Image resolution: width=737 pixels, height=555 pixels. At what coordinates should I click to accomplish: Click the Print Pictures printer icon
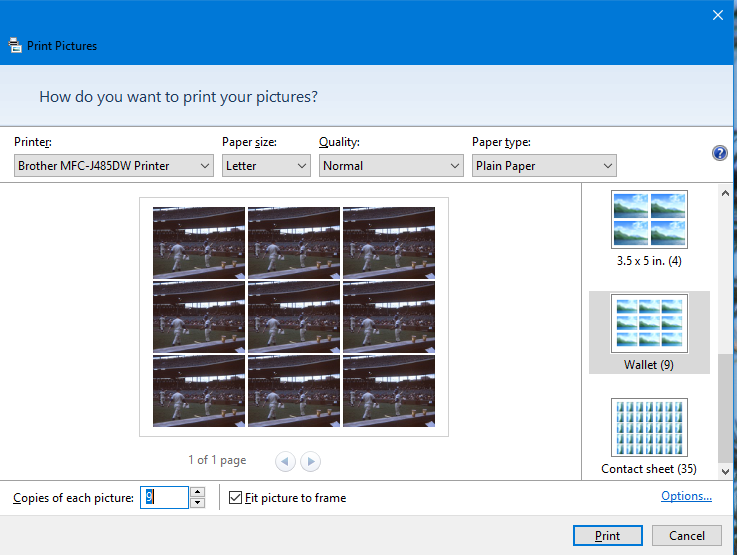[x=14, y=45]
